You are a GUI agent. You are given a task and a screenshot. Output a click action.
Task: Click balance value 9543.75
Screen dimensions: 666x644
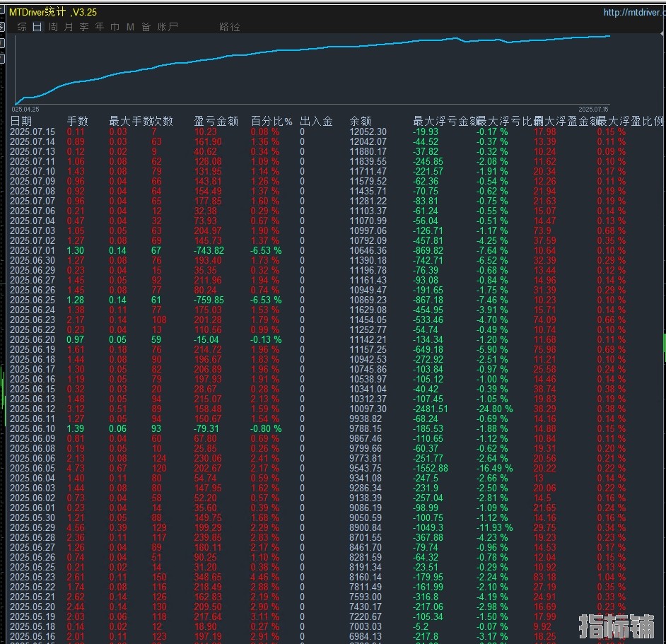tap(366, 469)
